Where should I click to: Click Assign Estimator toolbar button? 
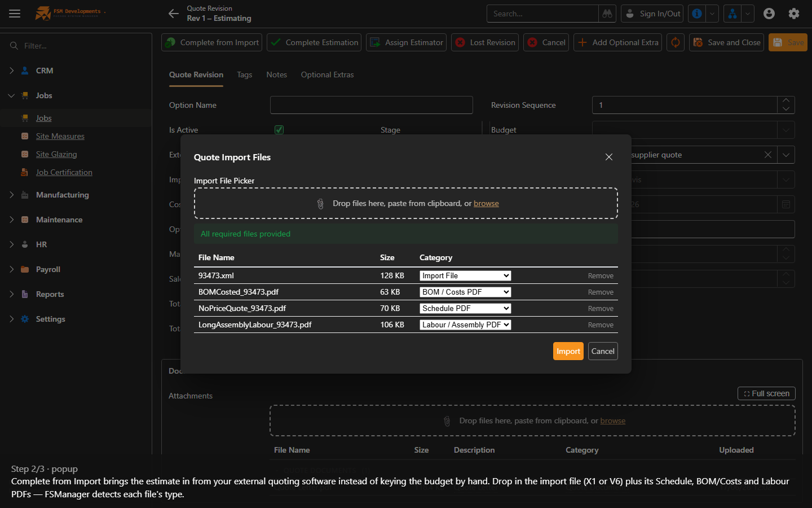(x=406, y=42)
